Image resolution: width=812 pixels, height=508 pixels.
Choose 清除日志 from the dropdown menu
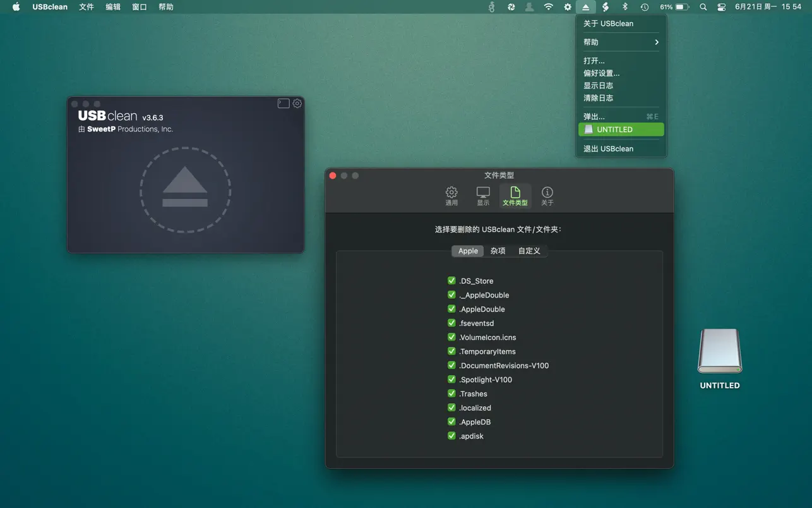point(621,98)
